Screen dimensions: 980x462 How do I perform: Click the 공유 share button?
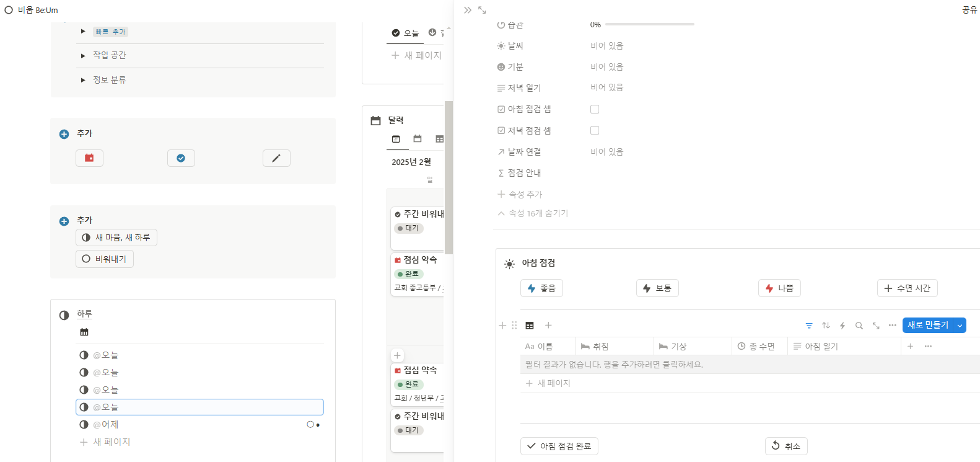click(x=969, y=10)
